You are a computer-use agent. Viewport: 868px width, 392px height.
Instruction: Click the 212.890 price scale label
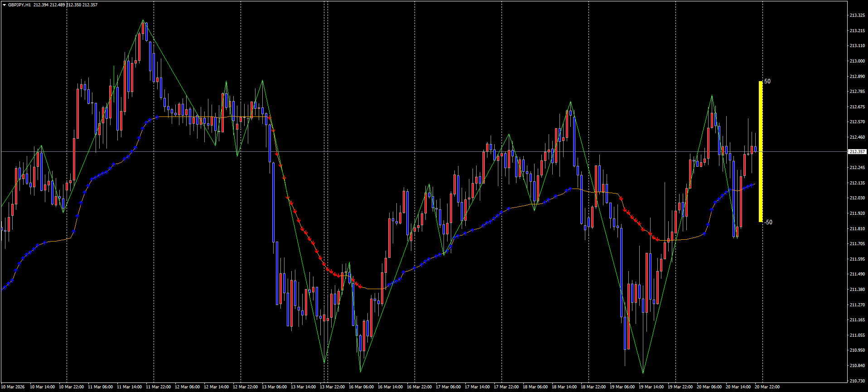857,77
